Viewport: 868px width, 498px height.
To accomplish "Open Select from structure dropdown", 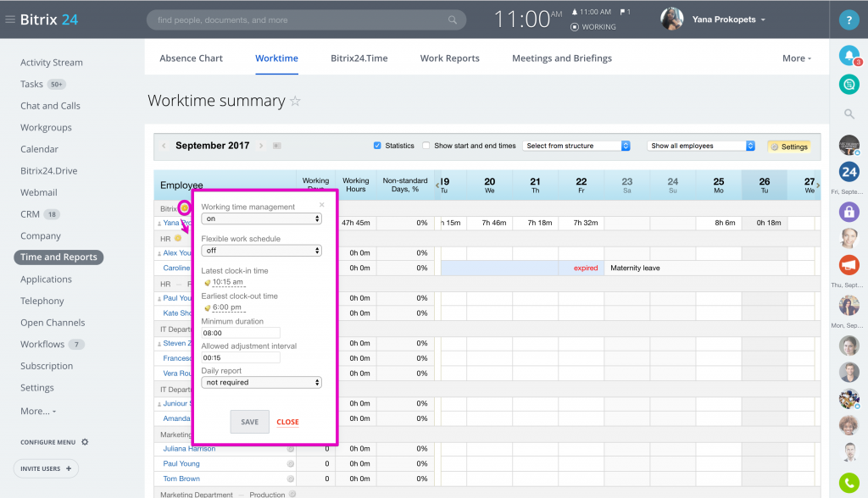I will tap(576, 146).
